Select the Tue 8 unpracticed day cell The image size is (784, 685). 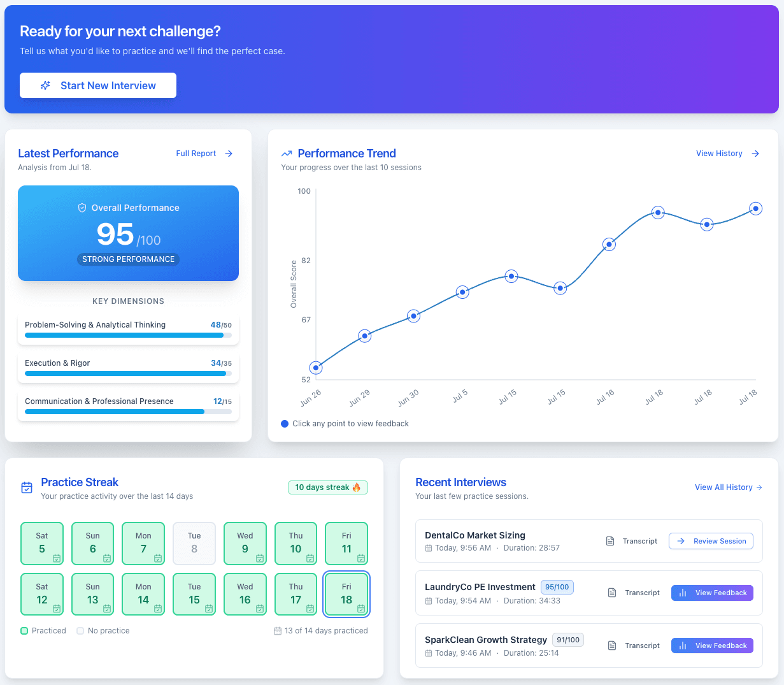click(x=194, y=544)
